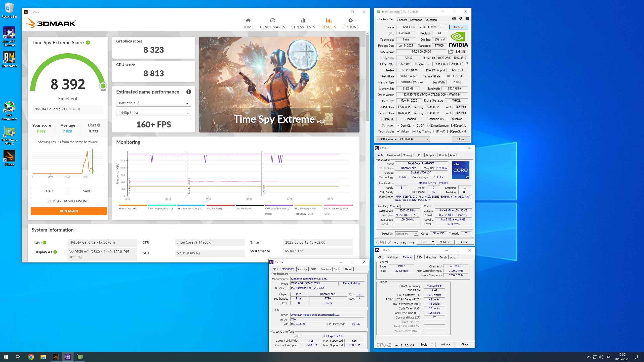Toggle the PhysX checkbox

pyautogui.click(x=435, y=131)
